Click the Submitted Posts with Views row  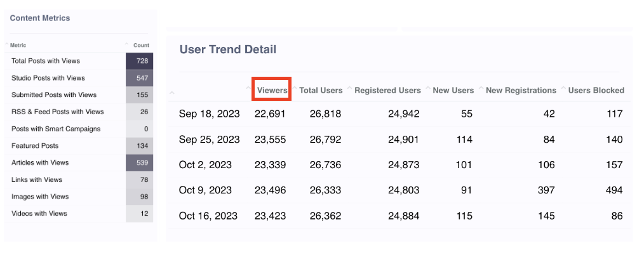79,95
